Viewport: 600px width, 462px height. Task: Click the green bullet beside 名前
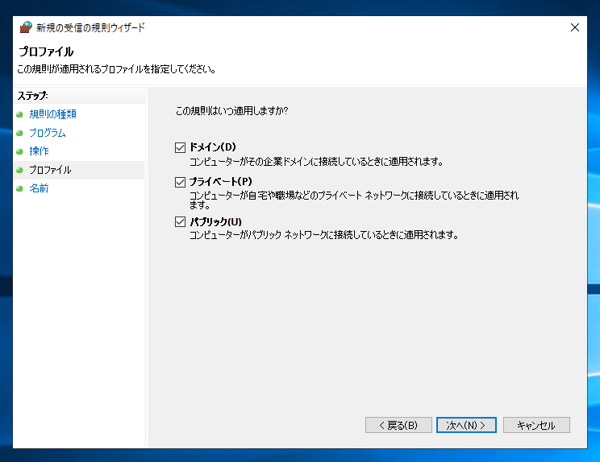(x=20, y=189)
